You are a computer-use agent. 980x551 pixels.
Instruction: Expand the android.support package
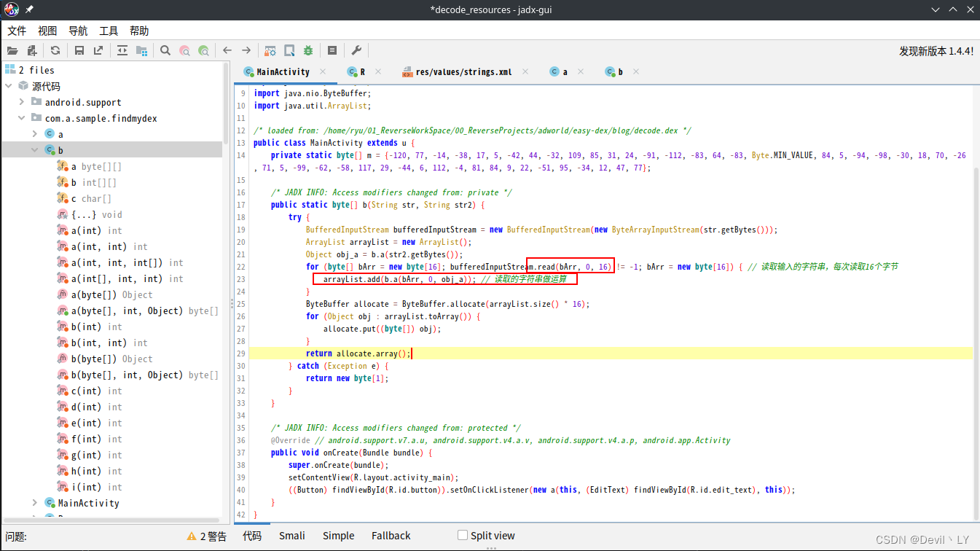point(21,102)
